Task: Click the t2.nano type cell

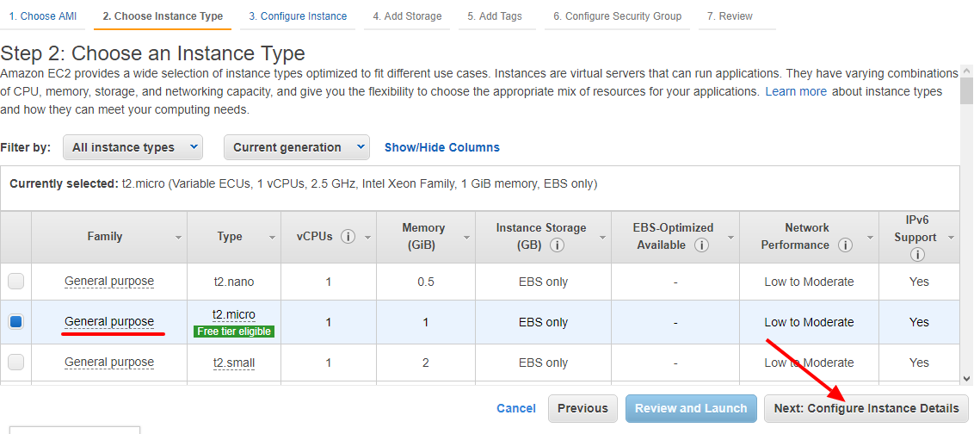Action: [x=234, y=282]
